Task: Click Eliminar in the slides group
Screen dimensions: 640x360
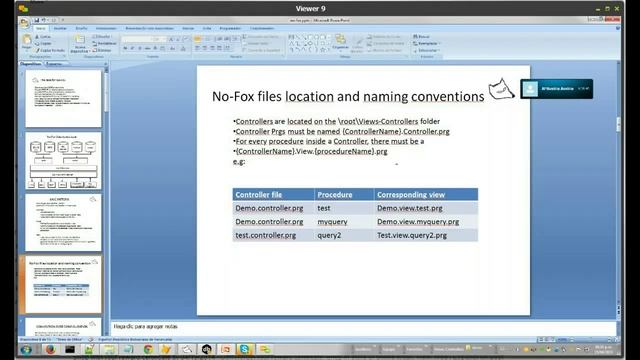Action: coord(102,50)
